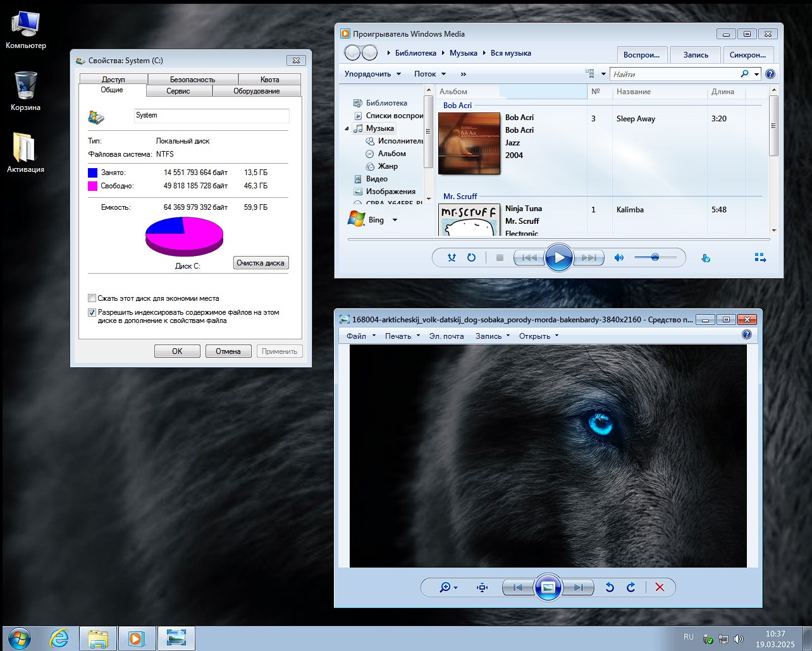Image resolution: width=812 pixels, height=651 pixels.
Task: Skip to next track in Media Player
Action: click(x=589, y=258)
